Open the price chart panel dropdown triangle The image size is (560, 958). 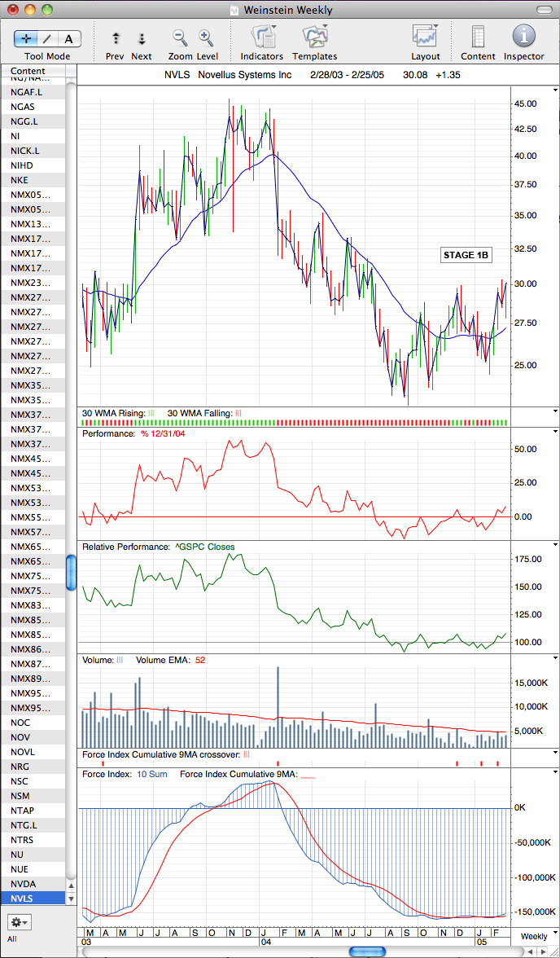[555, 90]
